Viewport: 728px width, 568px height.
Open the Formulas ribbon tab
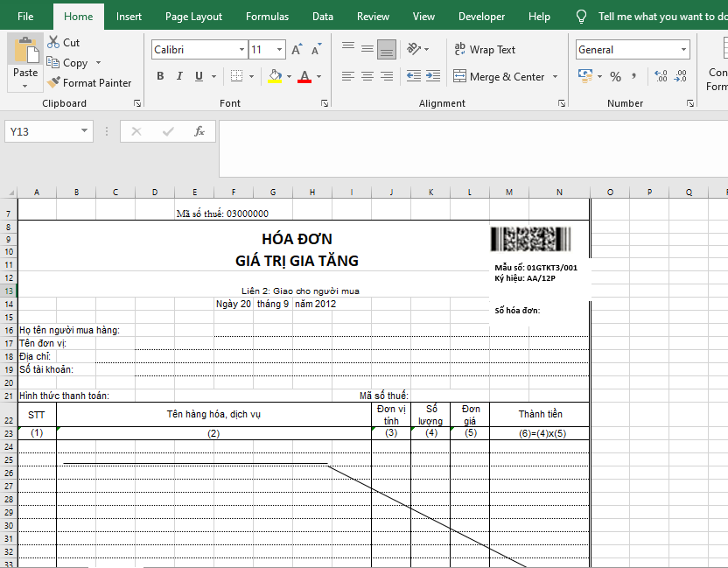(267, 17)
